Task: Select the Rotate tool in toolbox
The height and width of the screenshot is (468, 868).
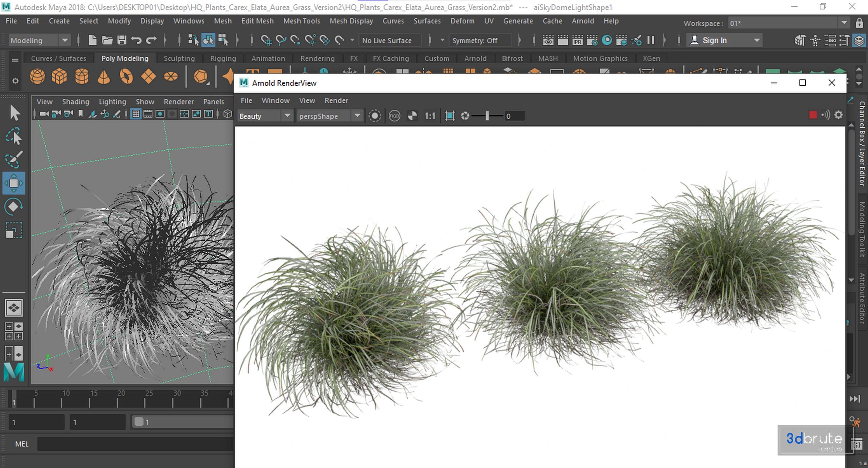Action: [14, 207]
